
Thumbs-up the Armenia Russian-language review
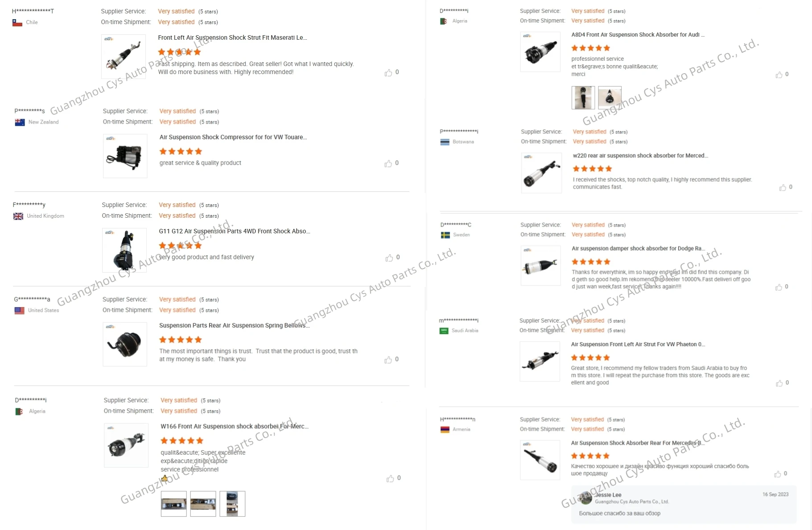pyautogui.click(x=778, y=474)
